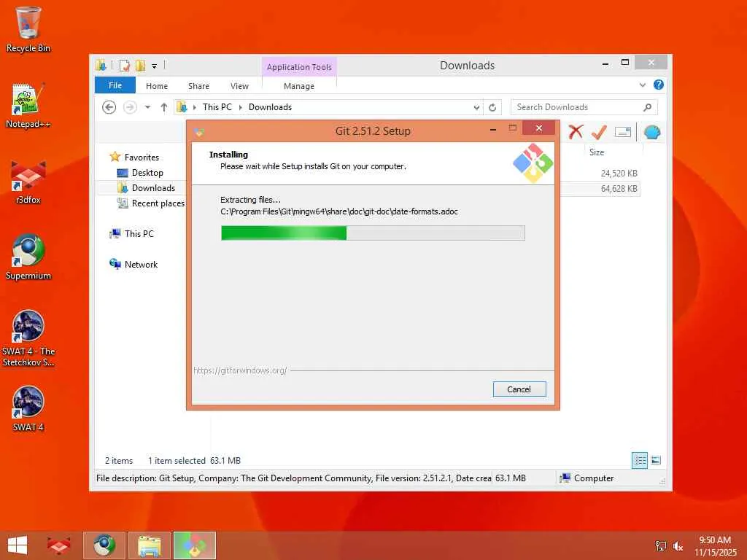
Task: Expand the ribbon using the chevron
Action: pyautogui.click(x=643, y=85)
